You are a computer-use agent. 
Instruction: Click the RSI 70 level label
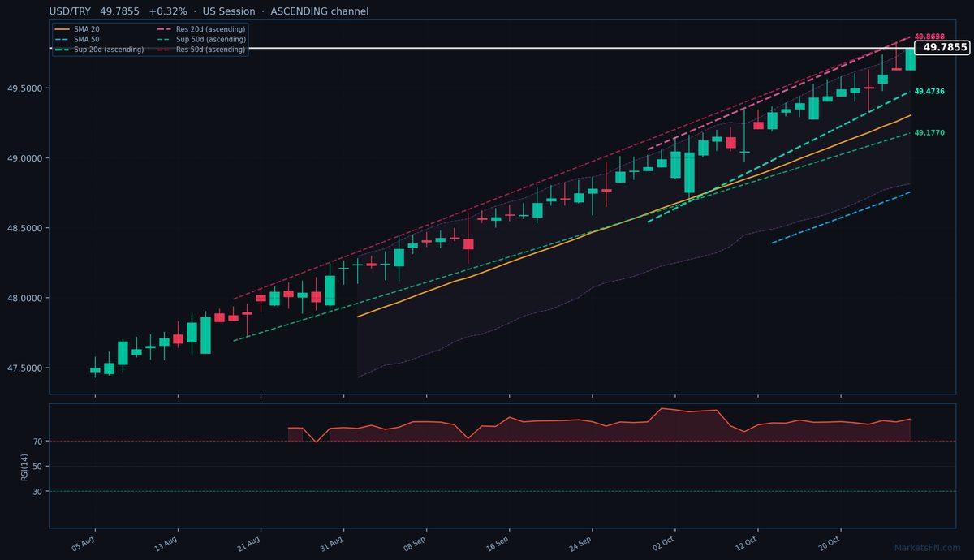(38, 442)
